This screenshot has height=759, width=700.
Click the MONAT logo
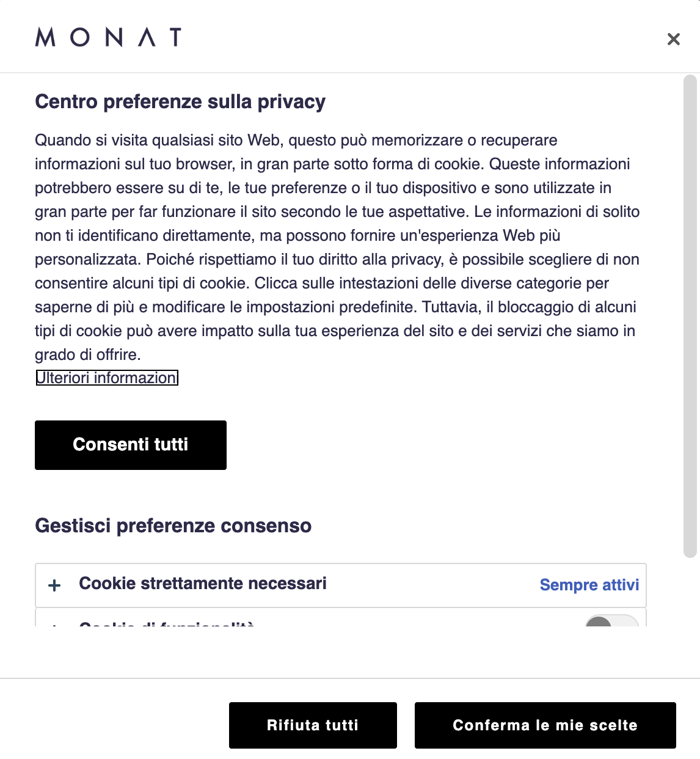tap(108, 37)
